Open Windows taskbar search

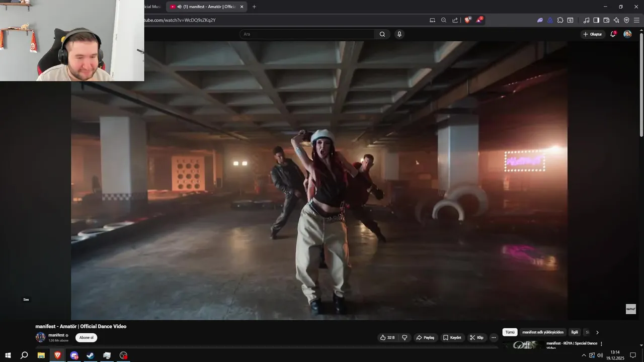[24, 355]
